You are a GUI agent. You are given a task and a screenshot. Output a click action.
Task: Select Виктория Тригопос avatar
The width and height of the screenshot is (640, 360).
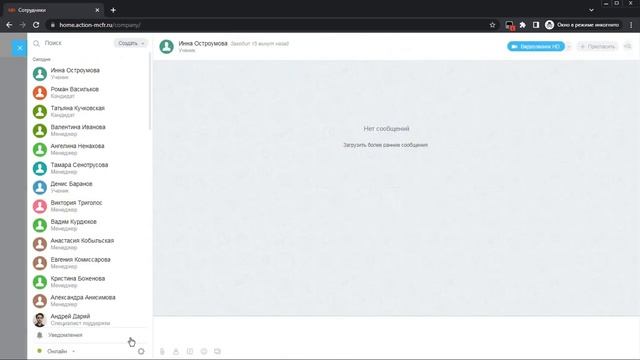(40, 206)
